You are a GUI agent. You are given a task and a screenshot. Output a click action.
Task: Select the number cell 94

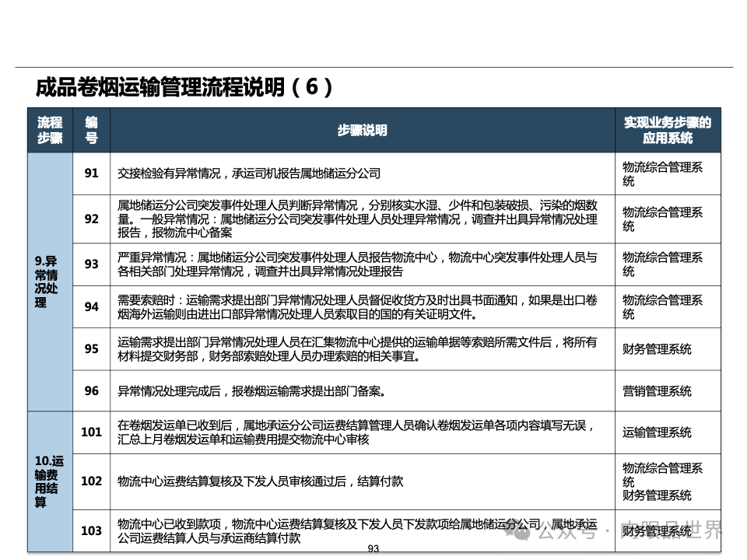click(x=92, y=306)
